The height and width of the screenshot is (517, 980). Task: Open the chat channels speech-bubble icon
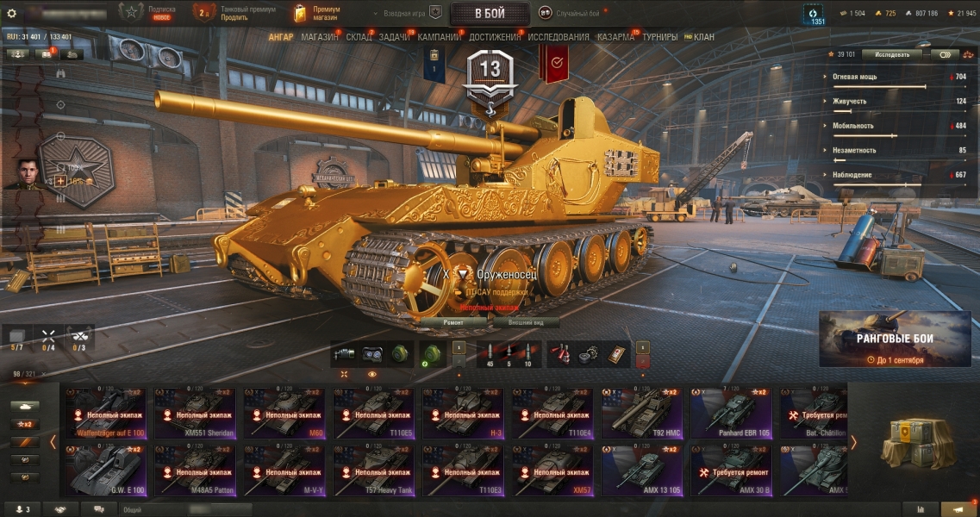click(x=99, y=509)
